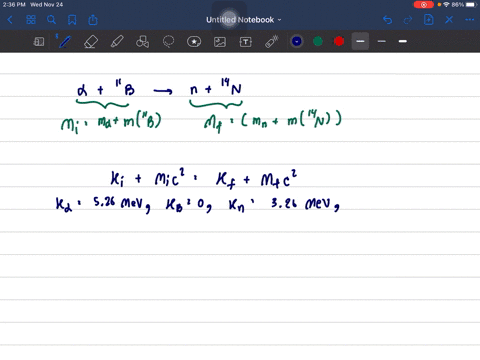480x360 pixels.
Task: Add a new page to notebook
Action: (429, 20)
